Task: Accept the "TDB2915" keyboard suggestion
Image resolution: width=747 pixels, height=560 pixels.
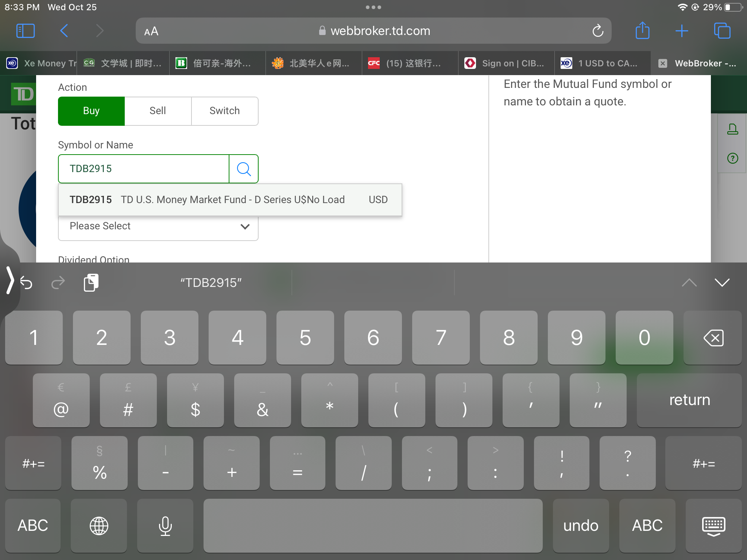Action: coord(211,283)
